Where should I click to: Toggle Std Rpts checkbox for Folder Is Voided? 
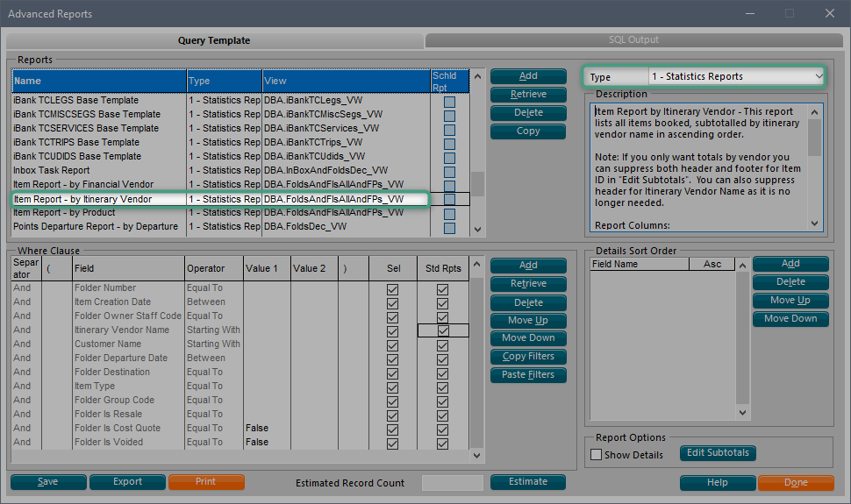(x=442, y=444)
